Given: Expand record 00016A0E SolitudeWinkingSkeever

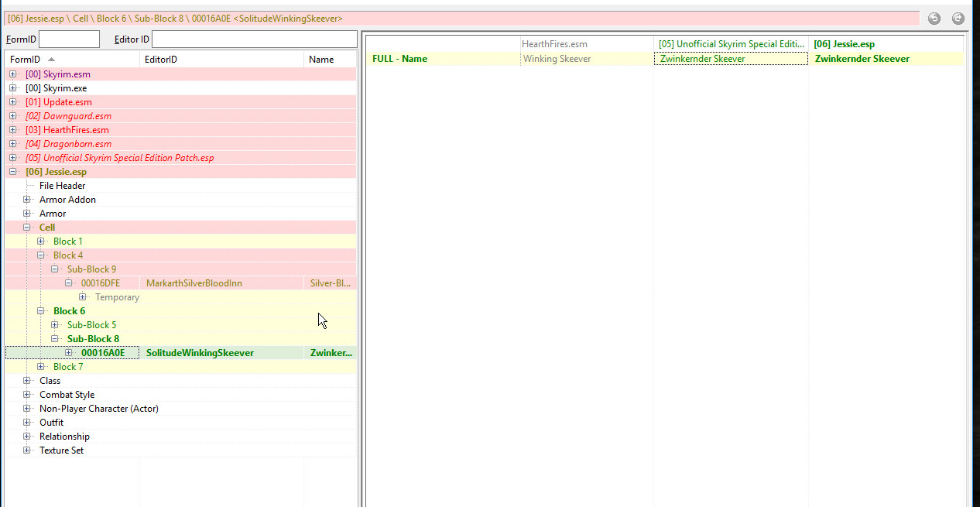Looking at the screenshot, I should (x=69, y=353).
